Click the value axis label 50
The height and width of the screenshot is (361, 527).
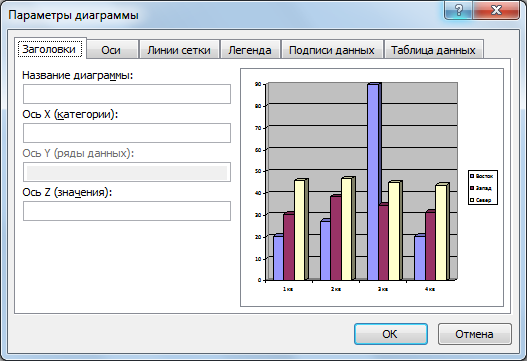coord(258,171)
